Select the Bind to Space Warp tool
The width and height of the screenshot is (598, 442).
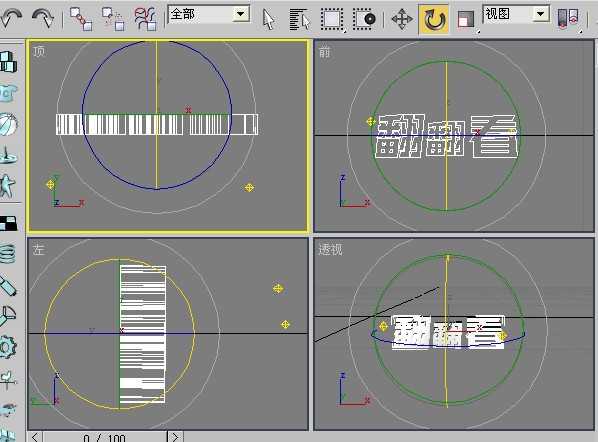(145, 18)
